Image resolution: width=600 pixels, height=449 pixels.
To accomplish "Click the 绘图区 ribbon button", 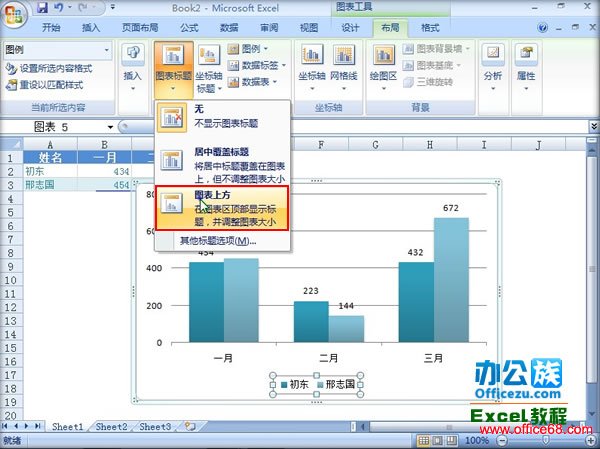I will pos(383,67).
